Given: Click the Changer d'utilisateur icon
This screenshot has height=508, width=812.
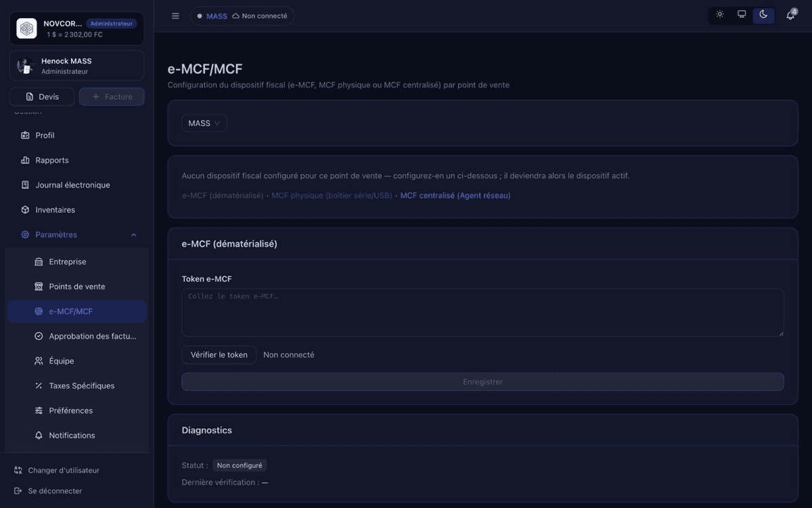Looking at the screenshot, I should tap(18, 470).
